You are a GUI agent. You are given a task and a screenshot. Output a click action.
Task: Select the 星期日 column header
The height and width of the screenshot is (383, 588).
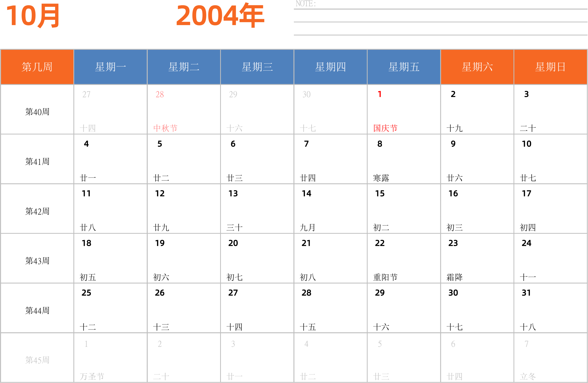551,67
